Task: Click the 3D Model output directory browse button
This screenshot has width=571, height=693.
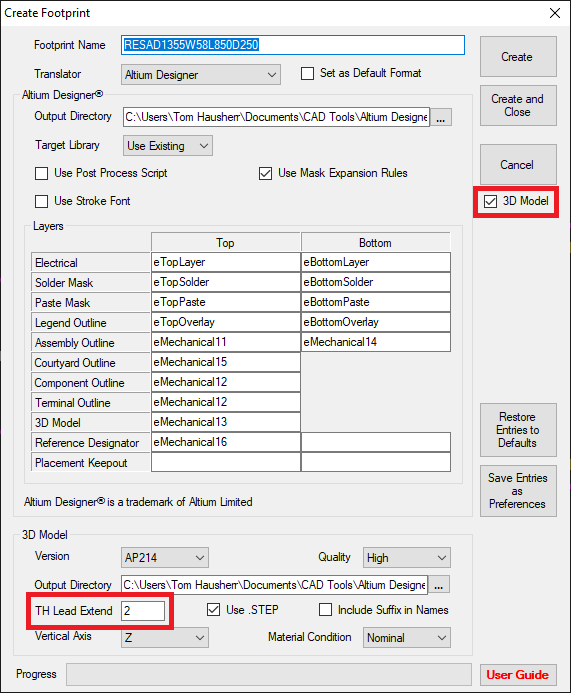Action: coord(439,585)
